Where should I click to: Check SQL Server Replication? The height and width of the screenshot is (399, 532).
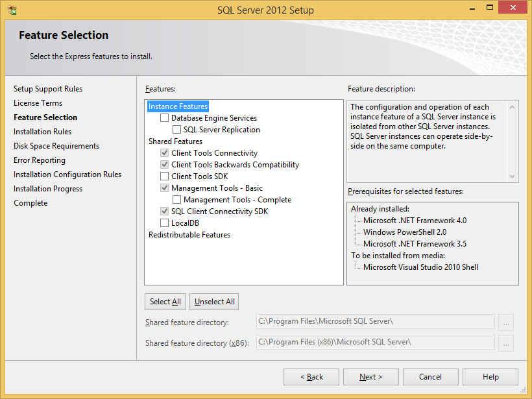click(x=176, y=129)
